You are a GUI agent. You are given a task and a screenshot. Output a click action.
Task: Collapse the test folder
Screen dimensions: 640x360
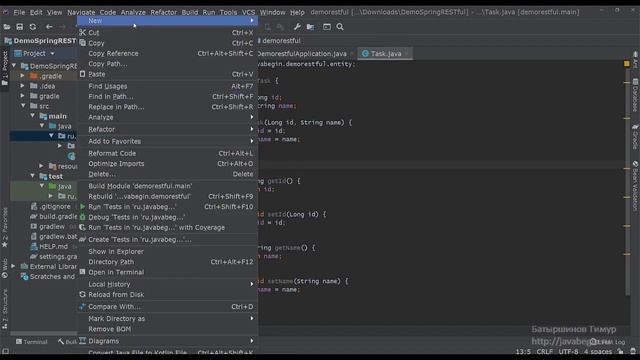(33, 176)
